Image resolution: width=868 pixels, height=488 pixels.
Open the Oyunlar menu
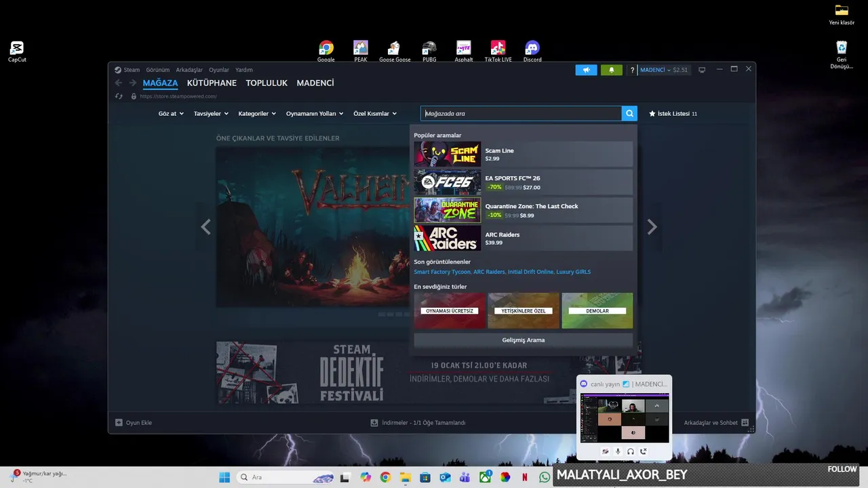(219, 70)
